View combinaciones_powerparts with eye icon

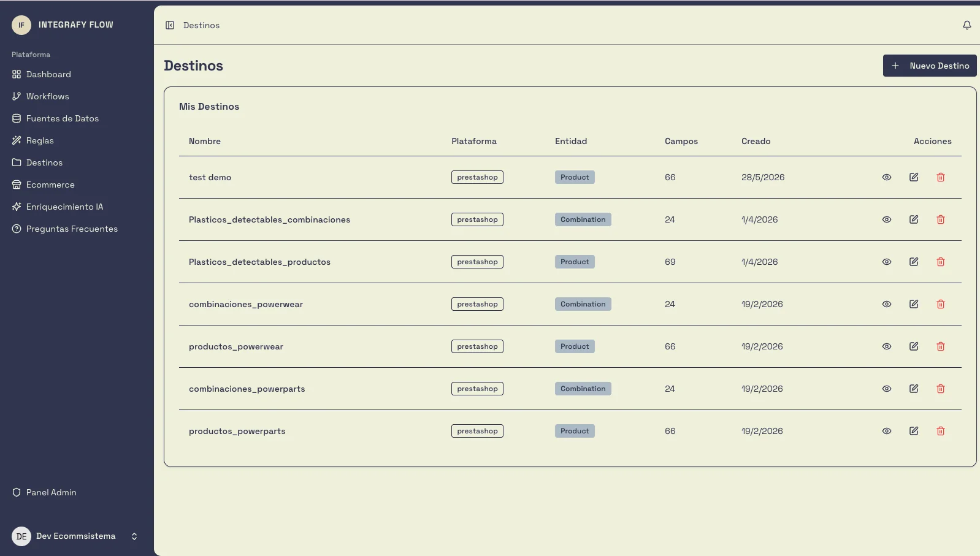[x=887, y=389]
